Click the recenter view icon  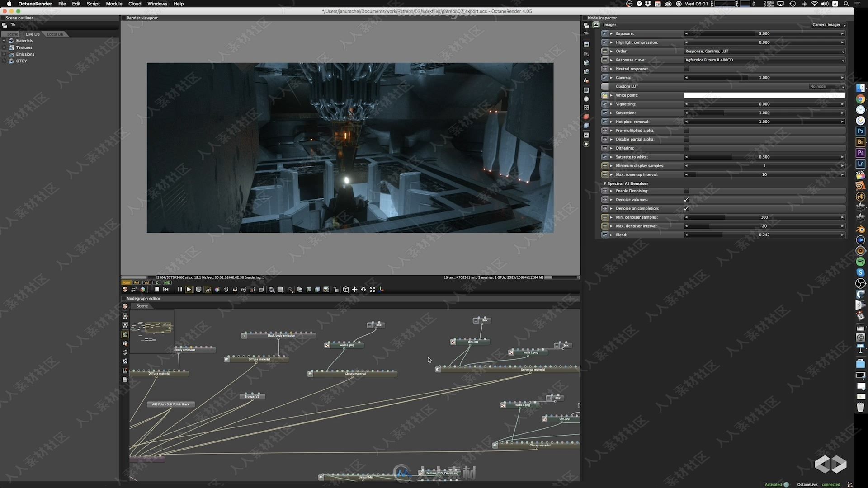(125, 290)
